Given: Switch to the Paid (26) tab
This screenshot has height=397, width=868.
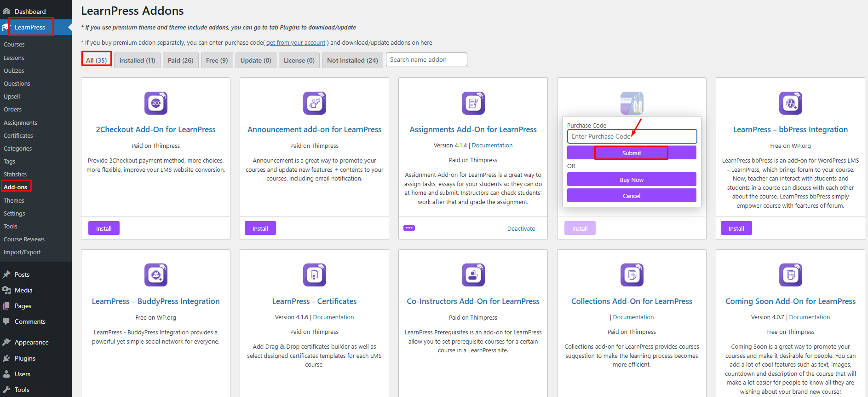Looking at the screenshot, I should tap(181, 60).
